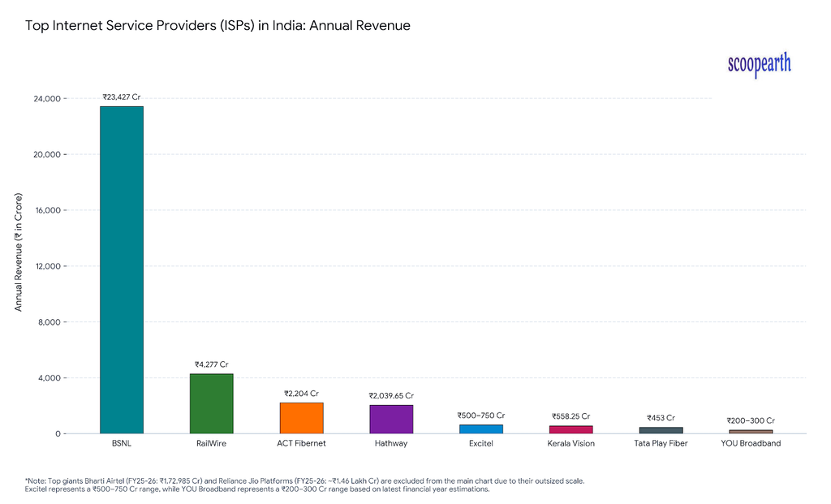Viewport: 831px width, 504px height.
Task: Click the Tata Play Fiber axis label
Action: [661, 443]
